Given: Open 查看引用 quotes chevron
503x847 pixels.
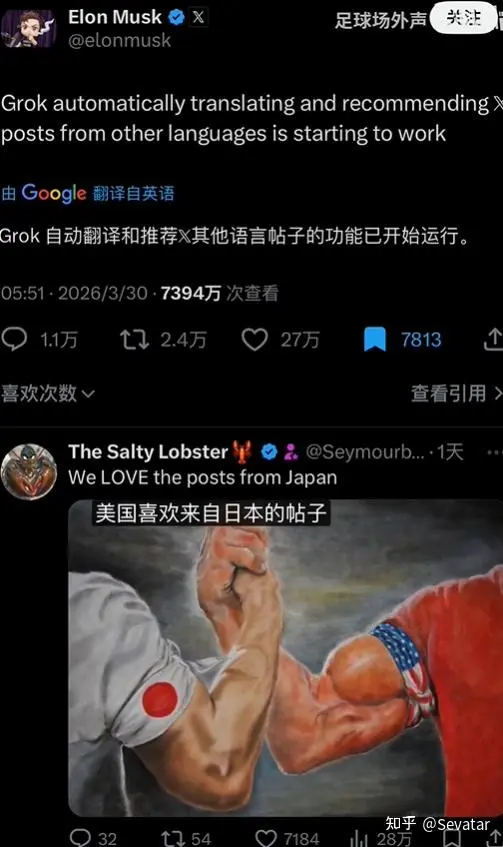Looking at the screenshot, I should pos(457,393).
